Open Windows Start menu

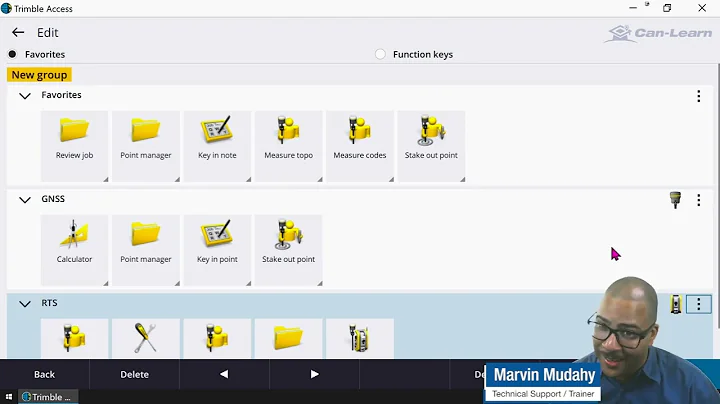9,397
